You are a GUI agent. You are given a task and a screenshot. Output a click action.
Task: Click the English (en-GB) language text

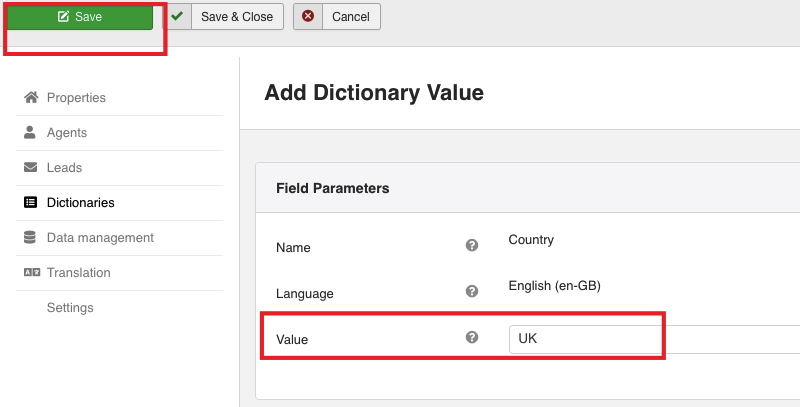coord(554,286)
